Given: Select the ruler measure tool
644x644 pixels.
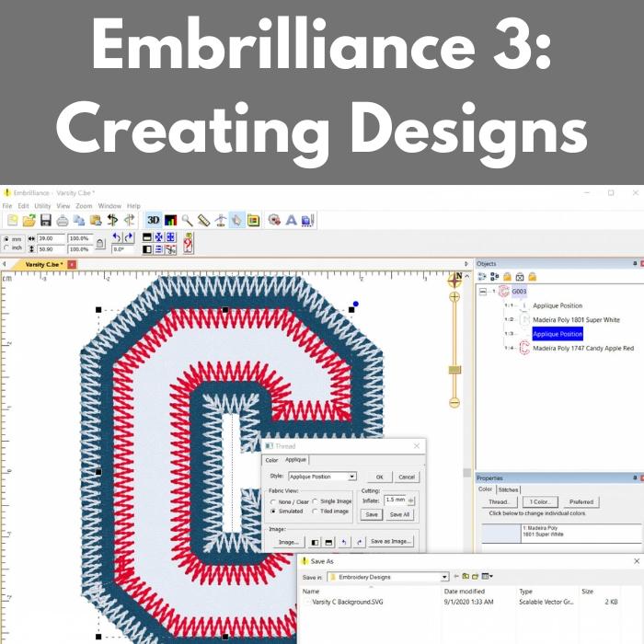Looking at the screenshot, I should (x=203, y=221).
